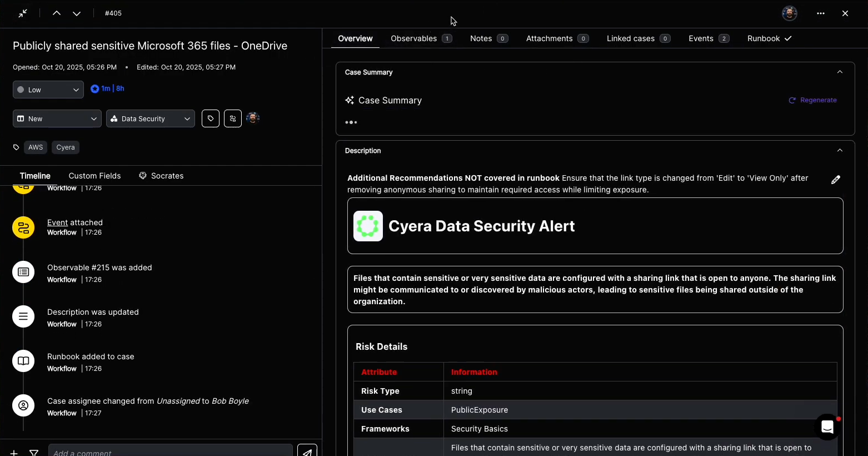Click the timeline filter funnel icon
868x456 pixels.
tap(34, 453)
